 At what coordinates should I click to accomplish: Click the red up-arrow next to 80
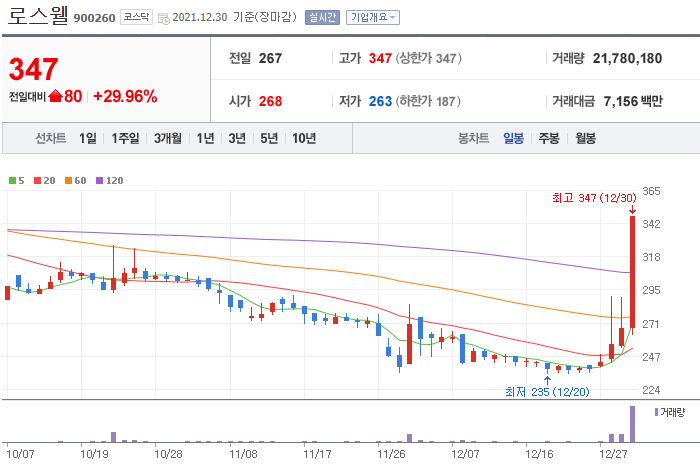point(55,96)
